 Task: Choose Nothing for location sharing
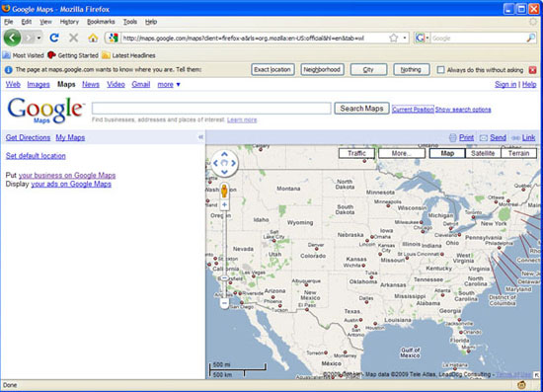coord(411,69)
